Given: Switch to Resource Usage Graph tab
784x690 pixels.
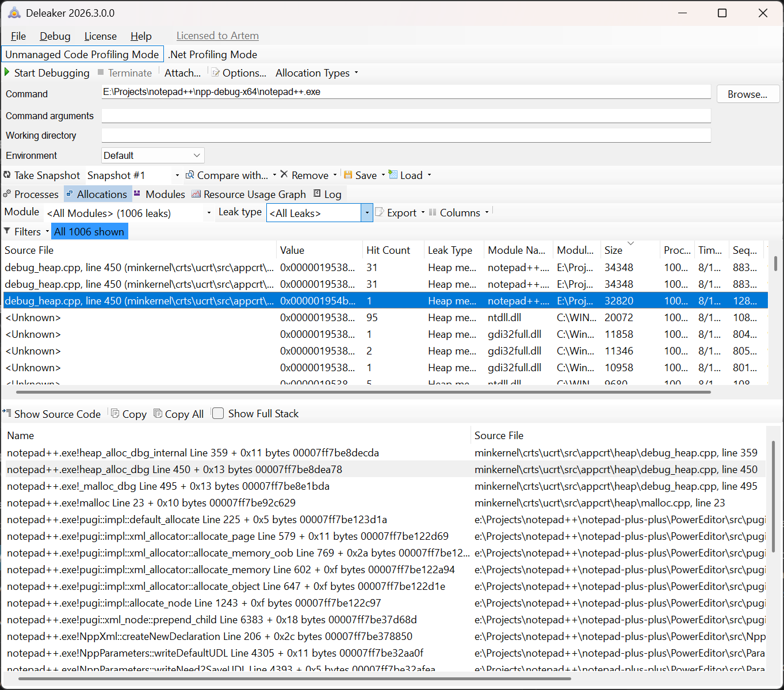Looking at the screenshot, I should pyautogui.click(x=248, y=194).
